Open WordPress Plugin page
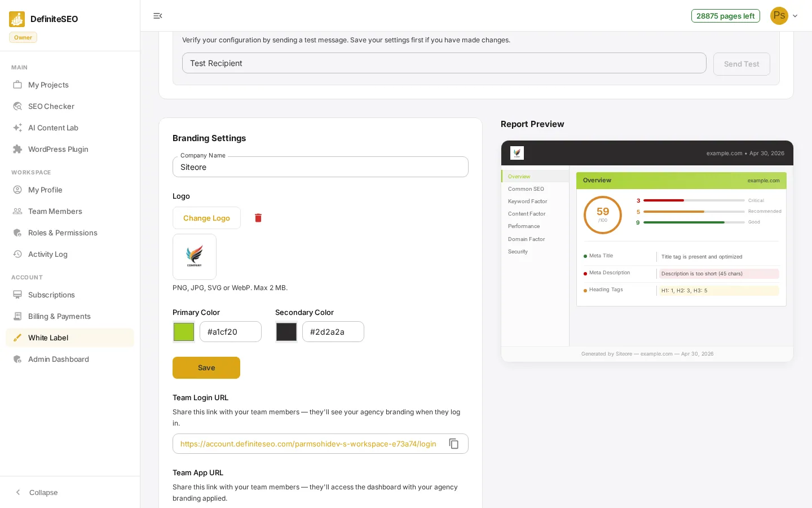Image resolution: width=812 pixels, height=508 pixels. click(x=70, y=149)
